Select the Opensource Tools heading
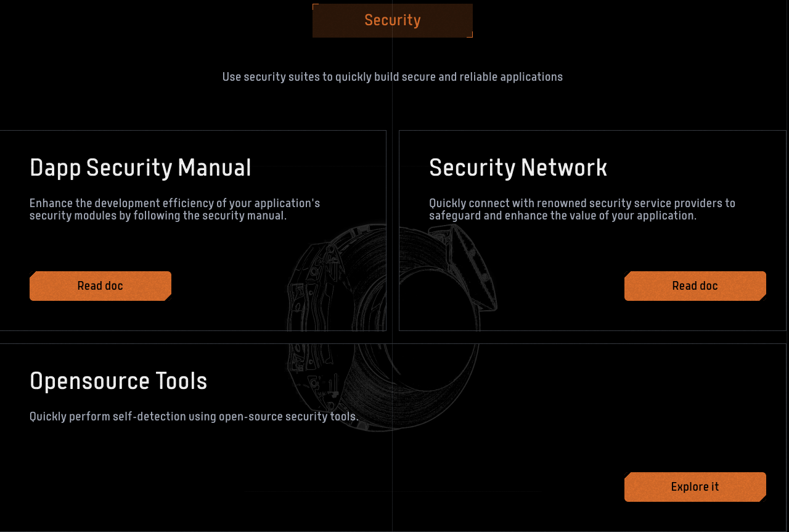The width and height of the screenshot is (789, 532). (x=118, y=381)
